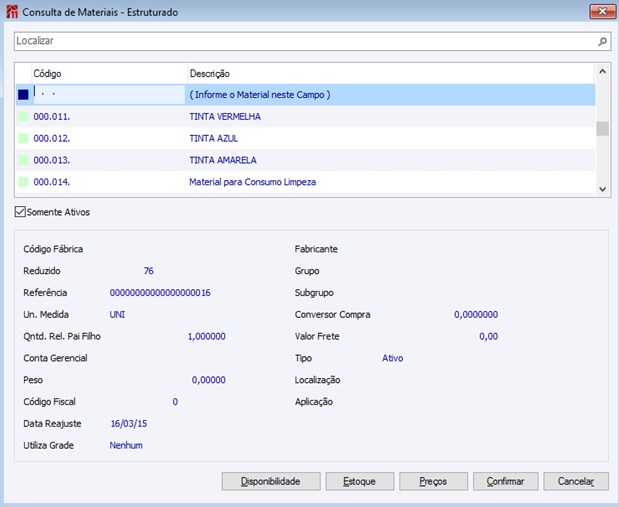The image size is (619, 507).
Task: Open the Estoque button
Action: tap(360, 481)
